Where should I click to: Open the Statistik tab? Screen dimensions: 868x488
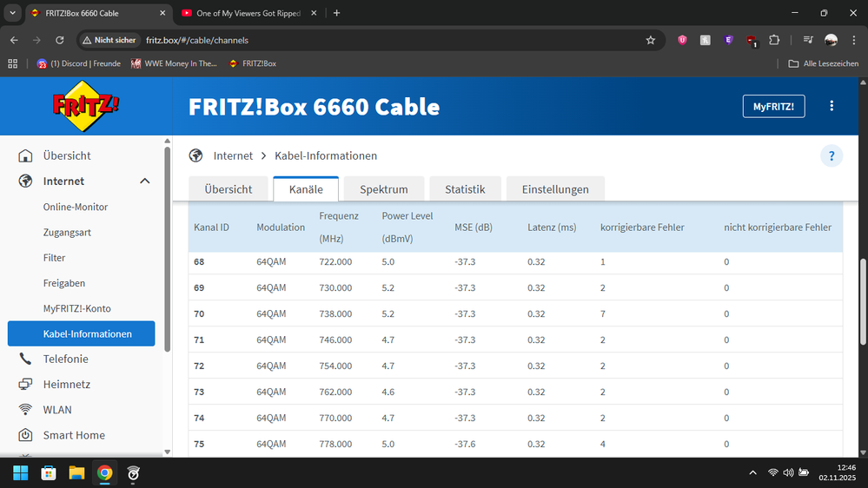465,188
